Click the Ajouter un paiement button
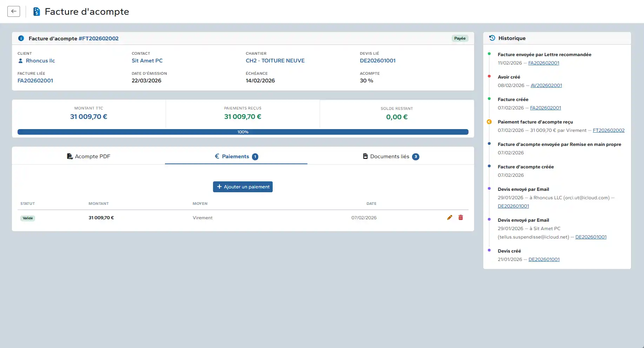644x348 pixels. click(x=243, y=187)
